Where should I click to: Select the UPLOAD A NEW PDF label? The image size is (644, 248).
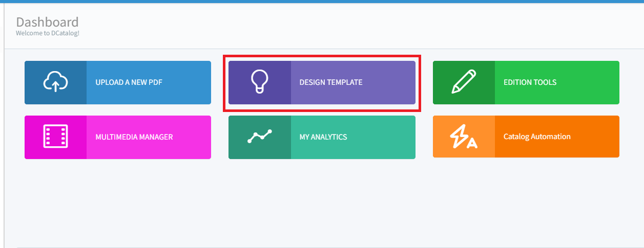129,82
